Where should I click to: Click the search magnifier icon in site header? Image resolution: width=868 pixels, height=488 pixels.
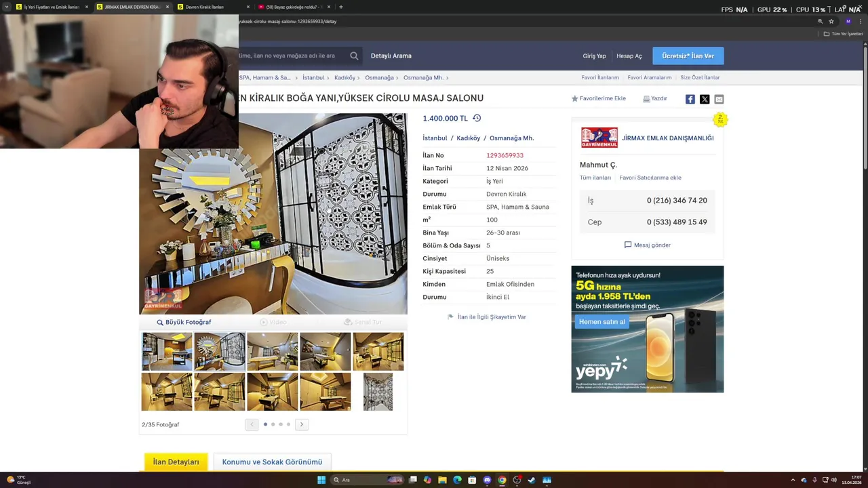point(354,56)
